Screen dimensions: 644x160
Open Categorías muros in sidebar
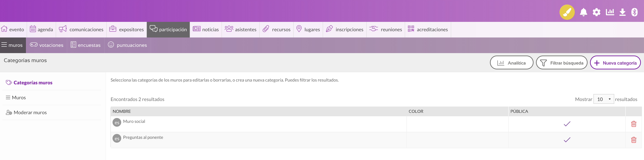(29, 82)
